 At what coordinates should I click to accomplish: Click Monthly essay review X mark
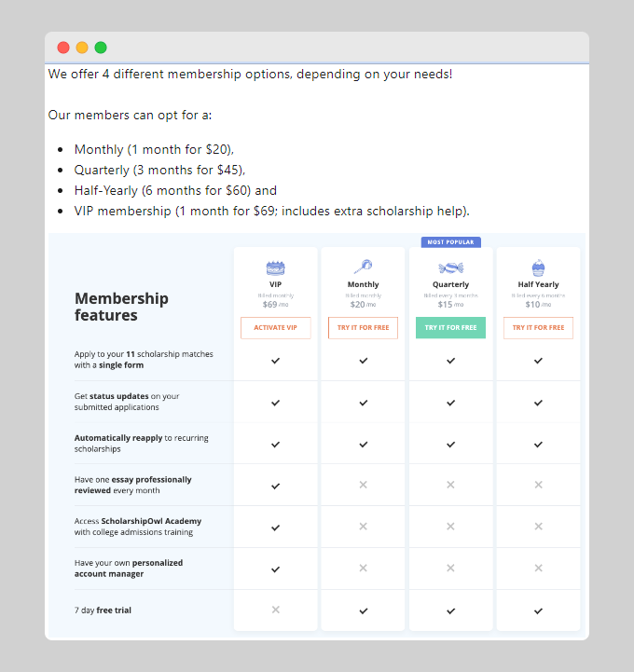coord(363,485)
